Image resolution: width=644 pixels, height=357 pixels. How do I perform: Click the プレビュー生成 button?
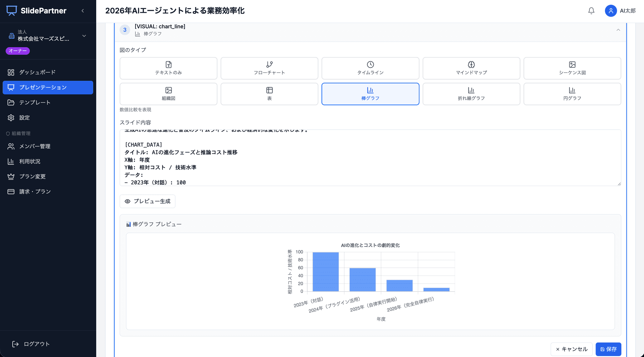tap(147, 201)
